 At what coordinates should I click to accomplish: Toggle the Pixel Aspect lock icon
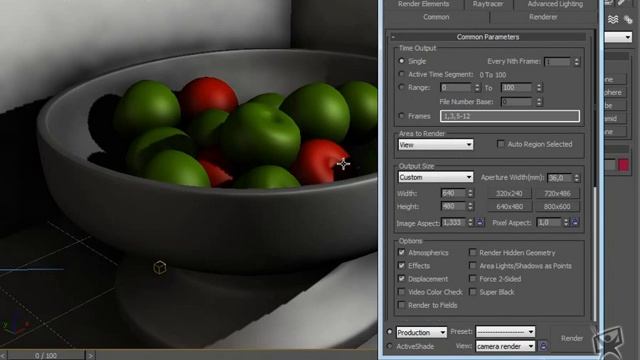point(575,222)
